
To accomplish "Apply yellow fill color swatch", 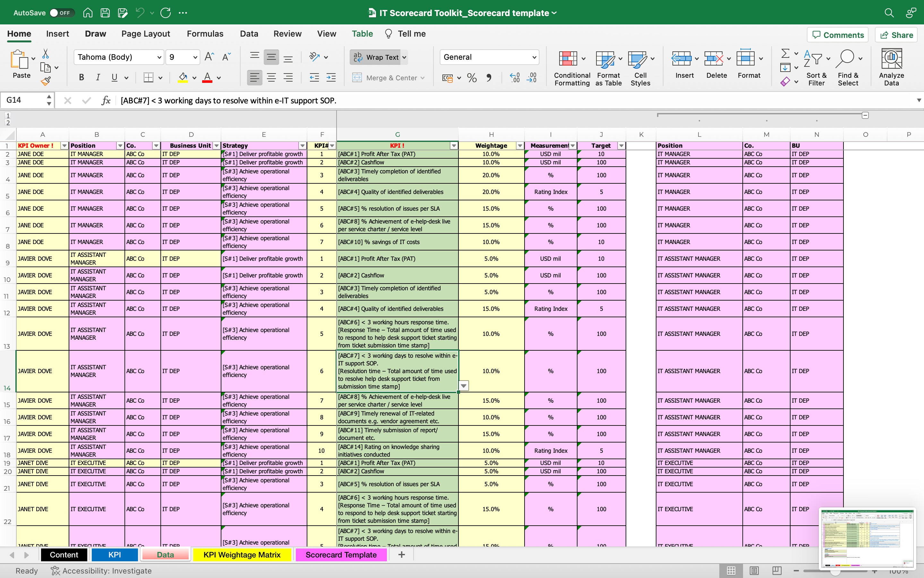I will point(183,78).
